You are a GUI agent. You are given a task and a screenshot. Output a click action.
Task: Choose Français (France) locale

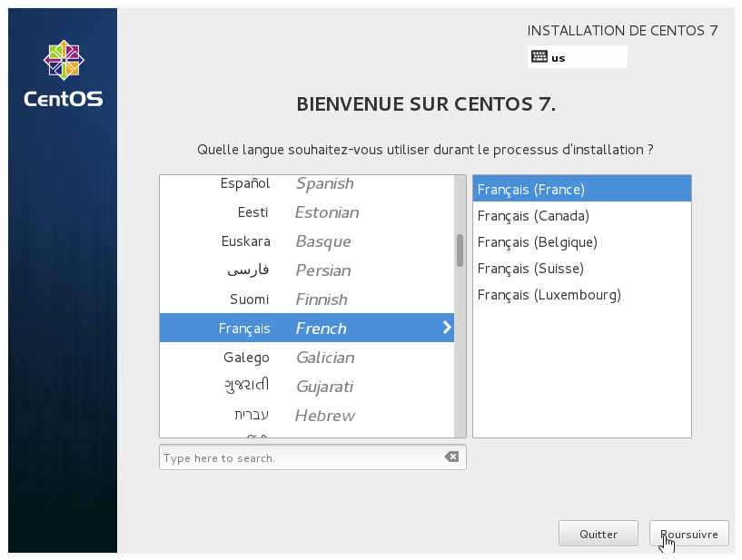582,189
